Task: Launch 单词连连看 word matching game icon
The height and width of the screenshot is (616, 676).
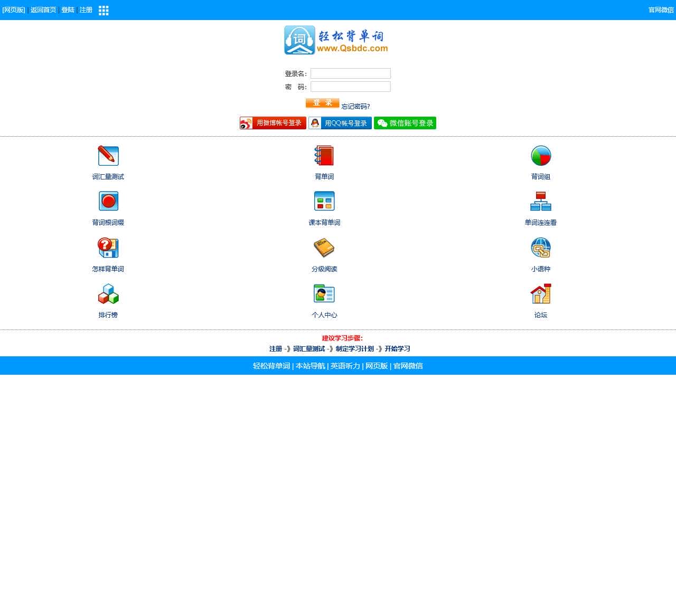Action: [x=540, y=201]
